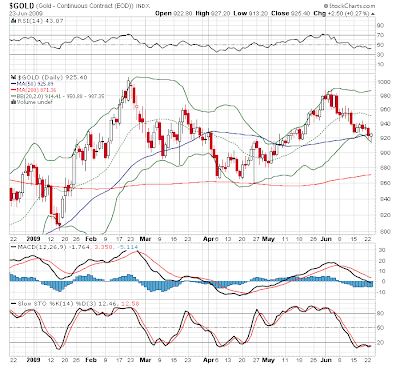400x365 pixels.
Task: Click the Jun label under the price chart
Action: 326,239
